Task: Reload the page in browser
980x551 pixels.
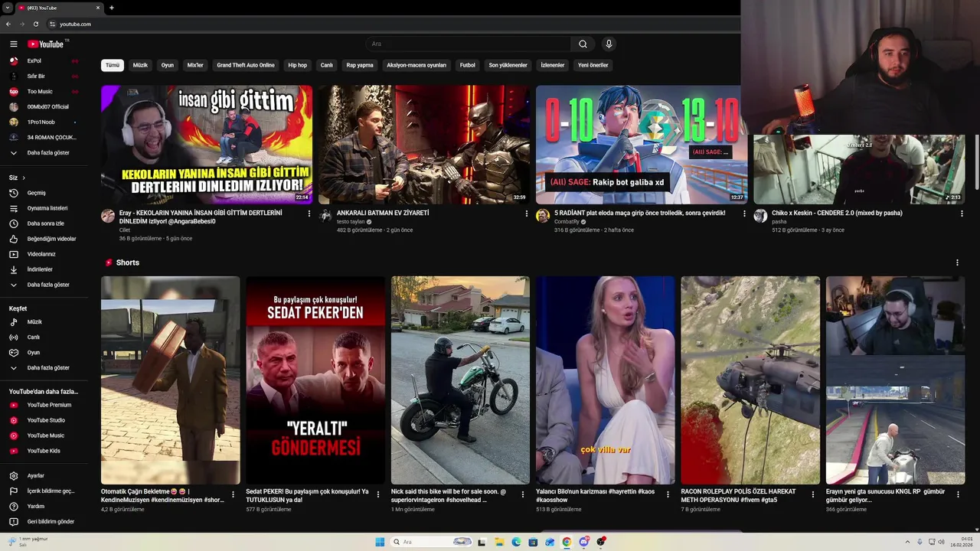Action: 35,24
